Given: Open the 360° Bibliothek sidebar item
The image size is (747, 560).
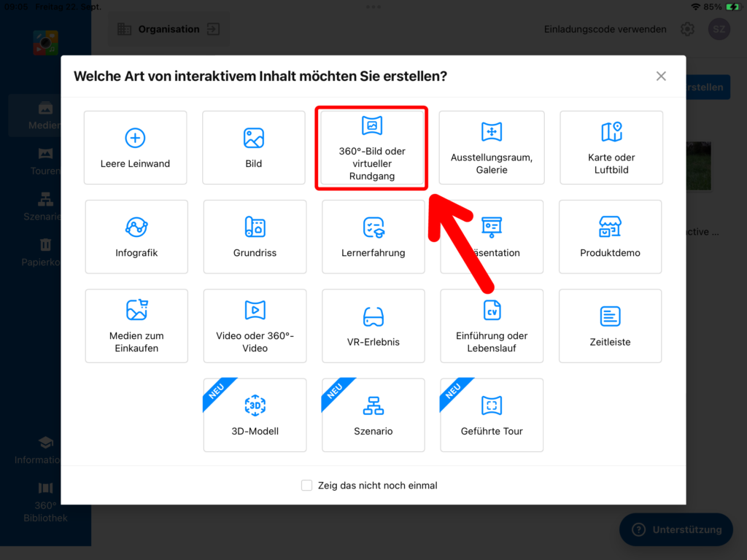Looking at the screenshot, I should click(45, 503).
